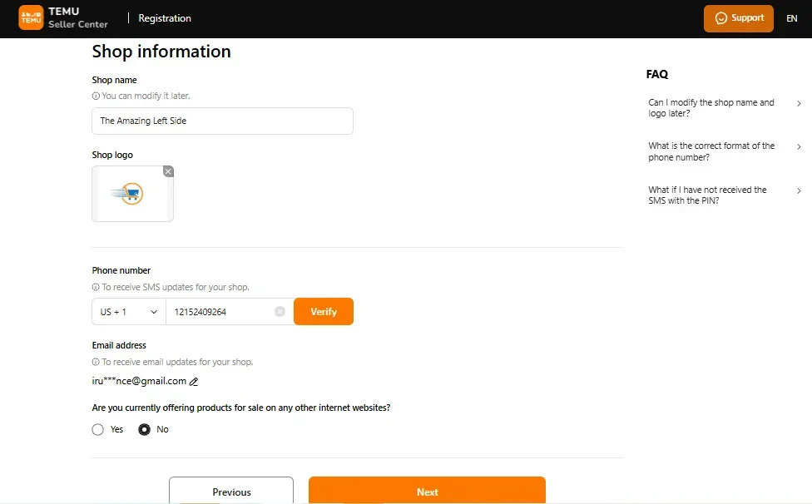This screenshot has height=504, width=812.
Task: Clear the entered phone number
Action: [x=279, y=311]
